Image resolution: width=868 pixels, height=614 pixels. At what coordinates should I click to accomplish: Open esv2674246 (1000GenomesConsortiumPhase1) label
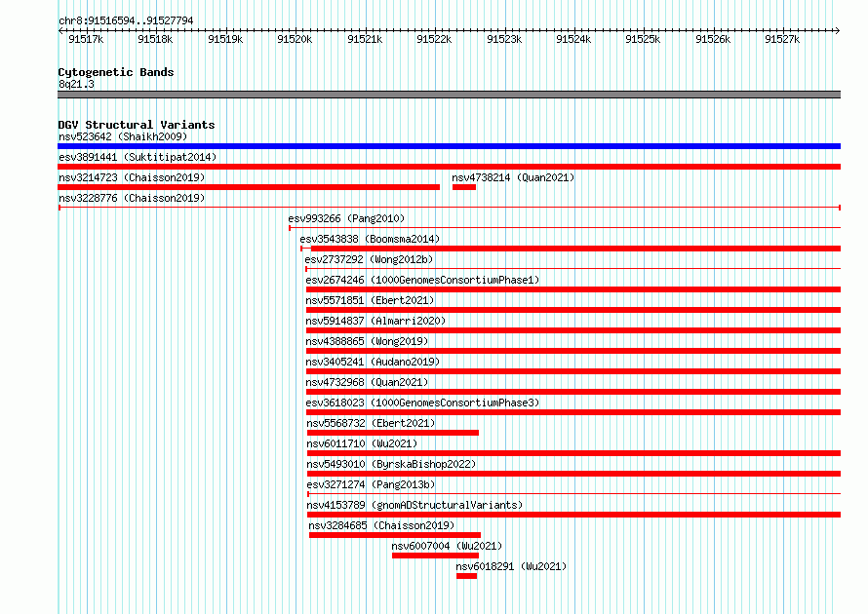click(422, 280)
